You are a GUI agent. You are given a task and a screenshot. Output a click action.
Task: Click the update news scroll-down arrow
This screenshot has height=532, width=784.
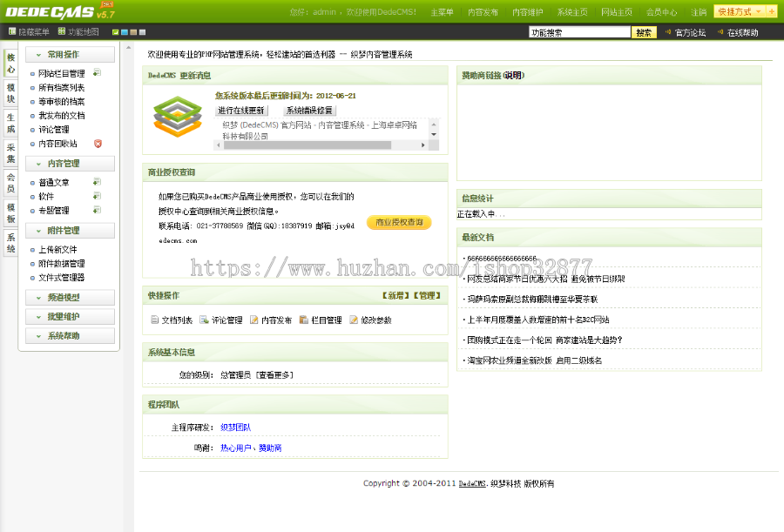tap(434, 134)
